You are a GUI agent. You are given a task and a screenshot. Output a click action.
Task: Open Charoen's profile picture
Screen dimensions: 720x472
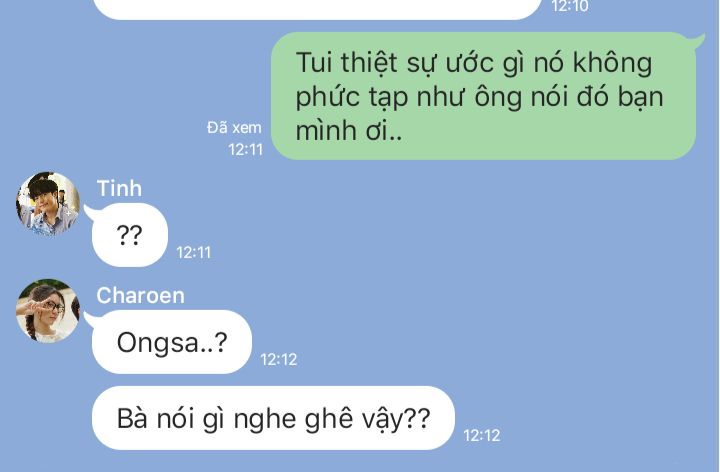[x=48, y=311]
